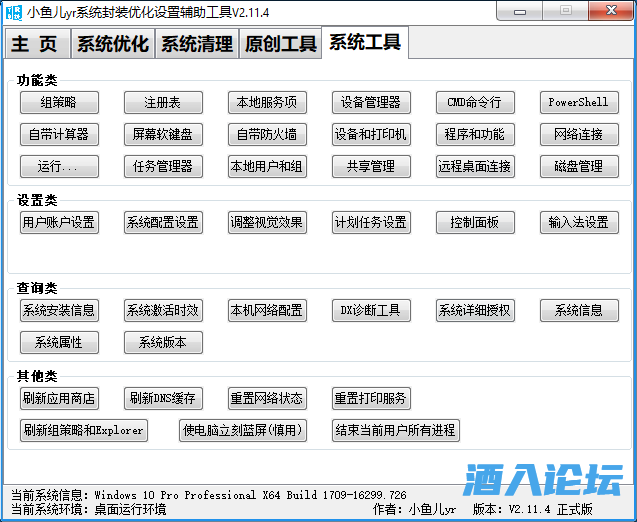Open 计划任务设置
637x522 pixels.
pos(371,223)
